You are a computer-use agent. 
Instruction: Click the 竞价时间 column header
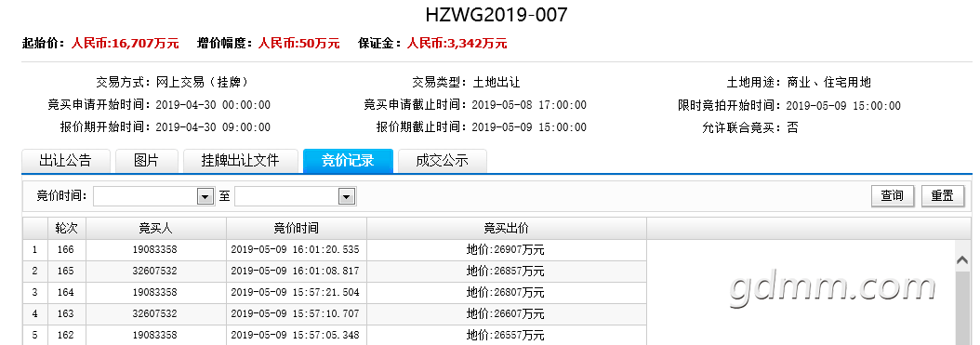click(297, 228)
